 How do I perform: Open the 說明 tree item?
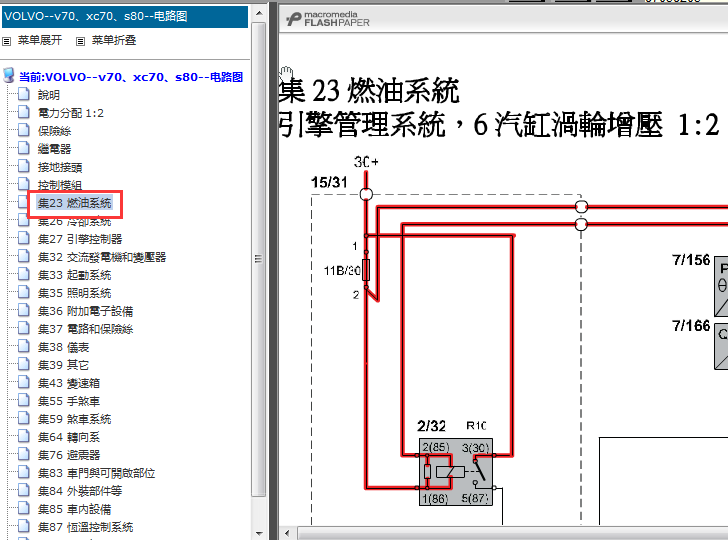point(49,95)
